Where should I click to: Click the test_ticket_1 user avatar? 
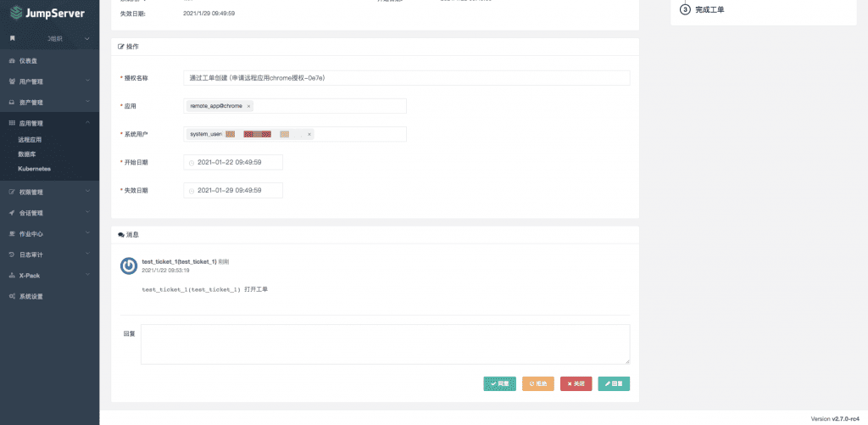point(129,266)
